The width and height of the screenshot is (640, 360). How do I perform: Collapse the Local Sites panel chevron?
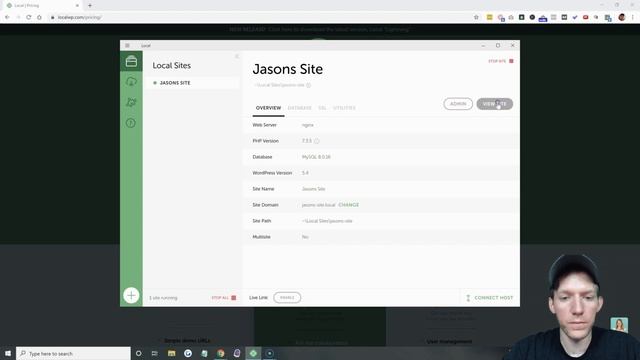click(237, 56)
